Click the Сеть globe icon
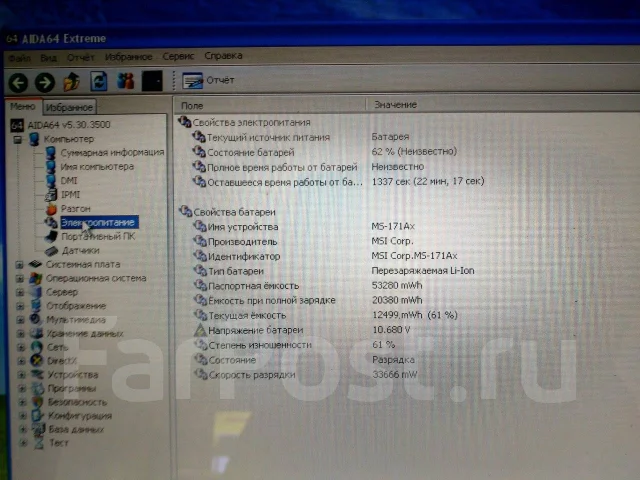 point(37,347)
